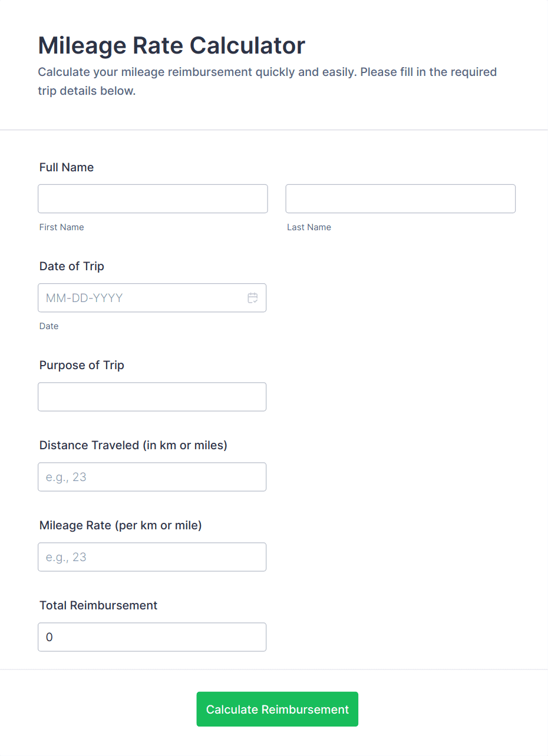Click the MM-DD-YYYY date field
This screenshot has height=756, width=548.
click(x=141, y=298)
